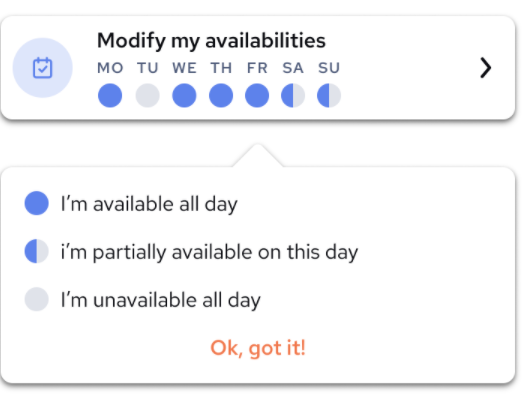
Task: Select the Friday availability dot
Action: tap(257, 95)
